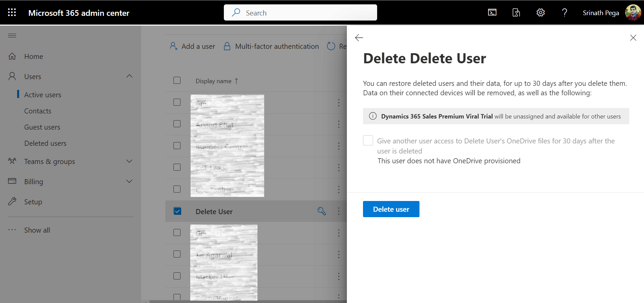Expand the Billing navigation section
Image resolution: width=644 pixels, height=303 pixels.
[x=129, y=181]
